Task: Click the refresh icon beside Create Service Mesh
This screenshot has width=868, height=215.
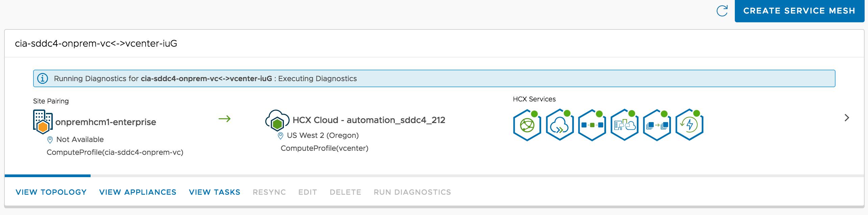Action: (x=722, y=11)
